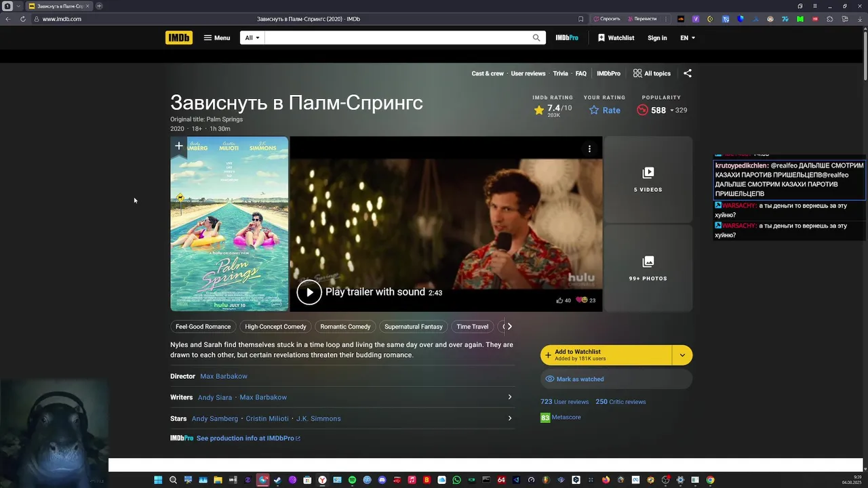
Task: Open the 83 Metascore badge
Action: tap(545, 418)
